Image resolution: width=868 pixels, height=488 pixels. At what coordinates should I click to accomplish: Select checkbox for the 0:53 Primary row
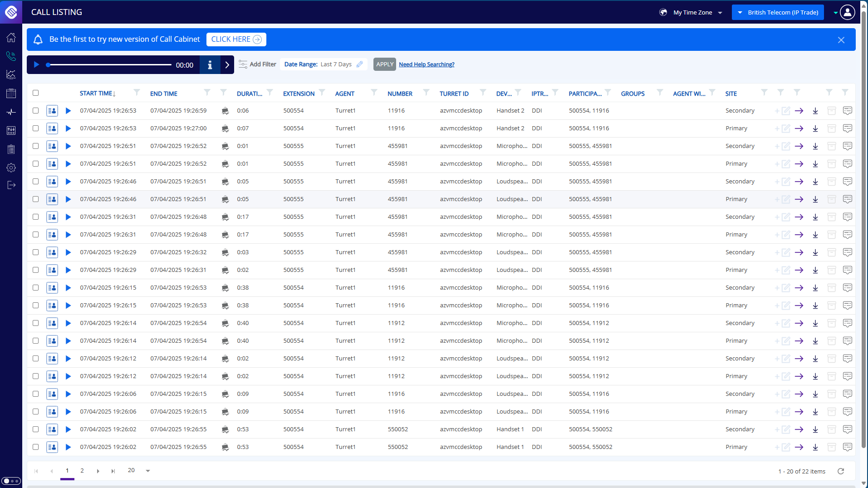[35, 447]
